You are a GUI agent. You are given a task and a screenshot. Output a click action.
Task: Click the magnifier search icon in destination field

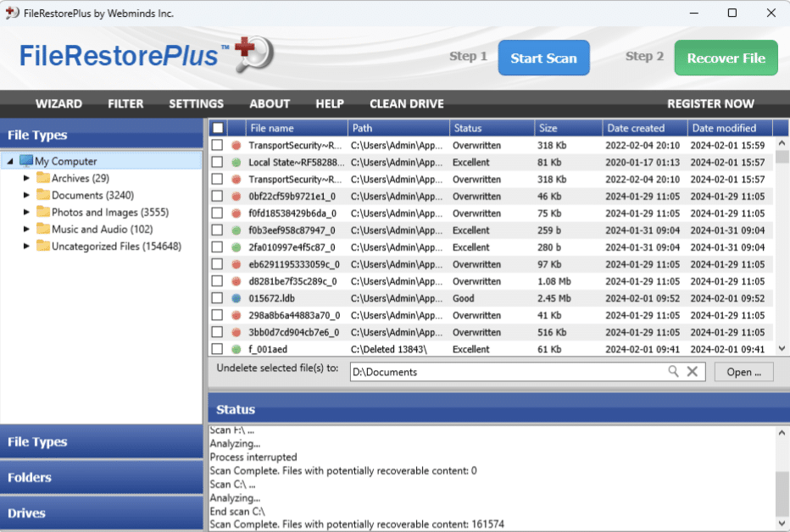tap(673, 371)
